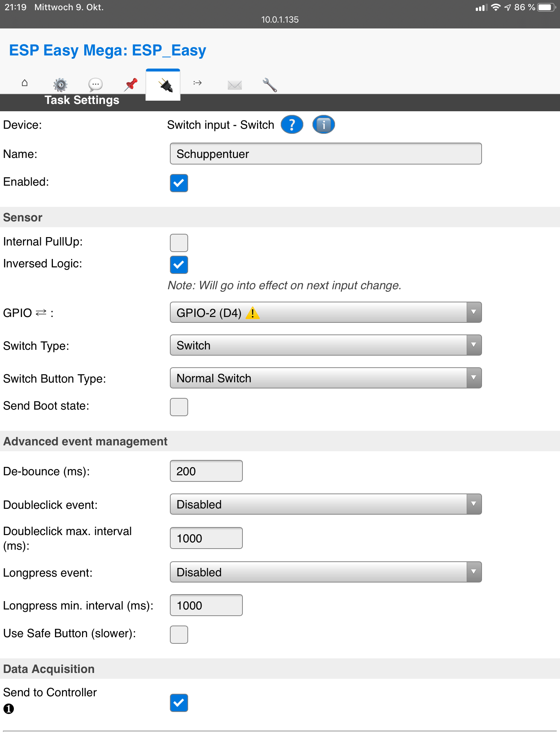The image size is (560, 747).
Task: Click the De-bounce (ms) field with 200
Action: tap(206, 471)
